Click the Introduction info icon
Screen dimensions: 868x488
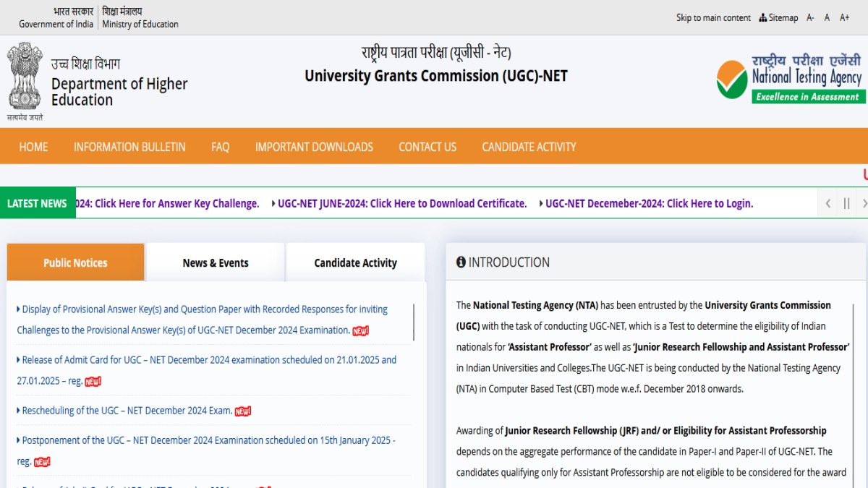[461, 262]
